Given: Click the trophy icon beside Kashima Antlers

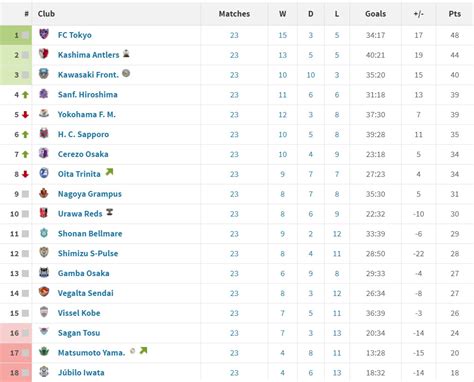Looking at the screenshot, I should [126, 53].
